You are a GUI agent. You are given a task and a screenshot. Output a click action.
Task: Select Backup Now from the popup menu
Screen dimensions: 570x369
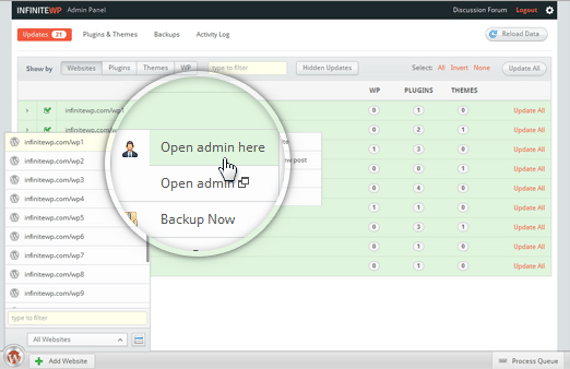(198, 219)
